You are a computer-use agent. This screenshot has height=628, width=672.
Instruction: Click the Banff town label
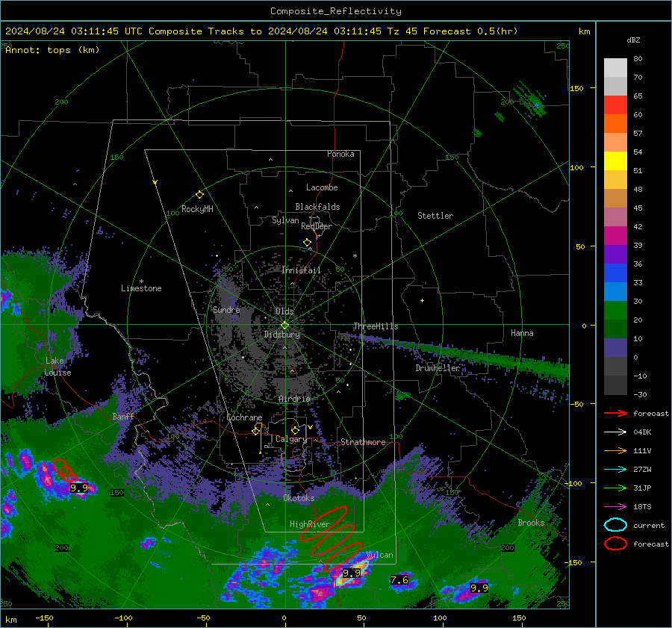123,416
